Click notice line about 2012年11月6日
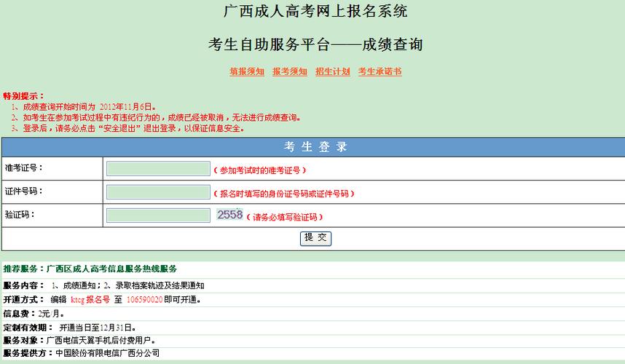Viewport: 625px width, 364px height. (83, 107)
